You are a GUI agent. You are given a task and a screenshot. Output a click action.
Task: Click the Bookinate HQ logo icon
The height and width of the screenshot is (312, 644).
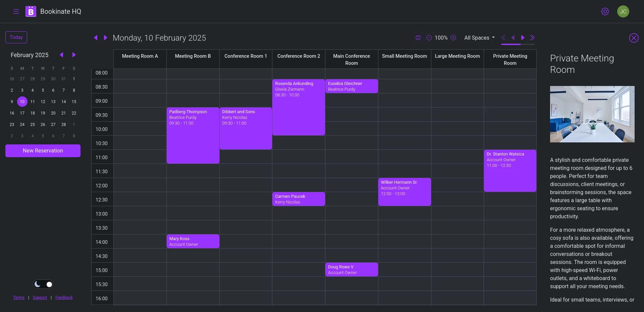(31, 11)
